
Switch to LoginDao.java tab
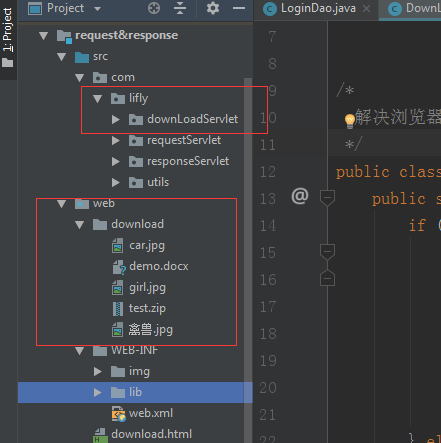(x=318, y=8)
